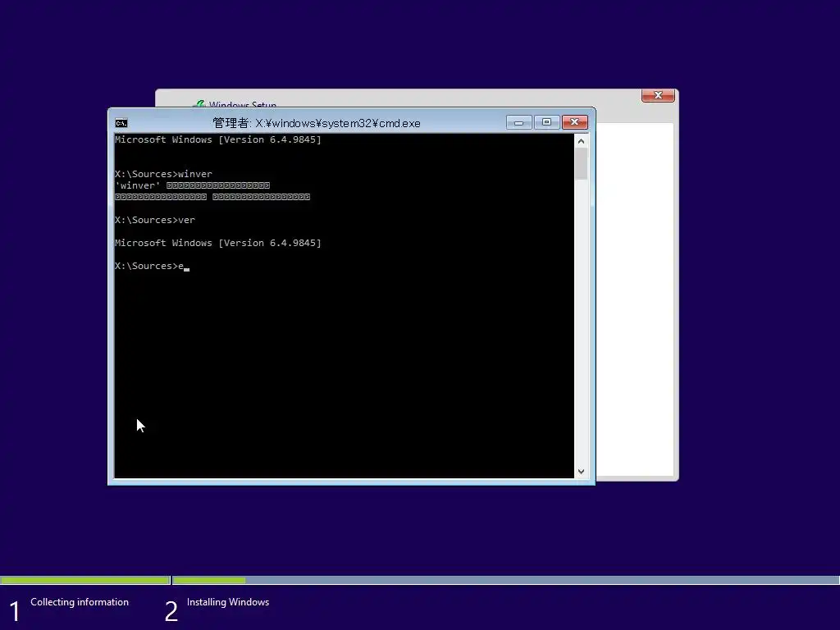
Task: Click the X:\Sources>ver command line
Action: pos(155,220)
